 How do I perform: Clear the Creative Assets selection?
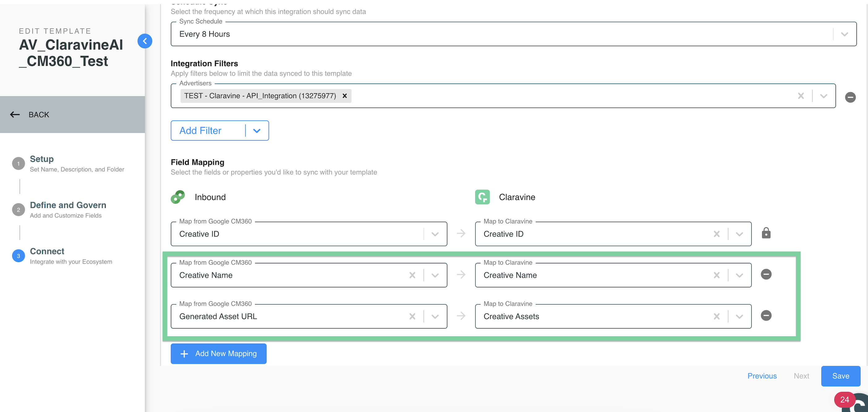717,316
